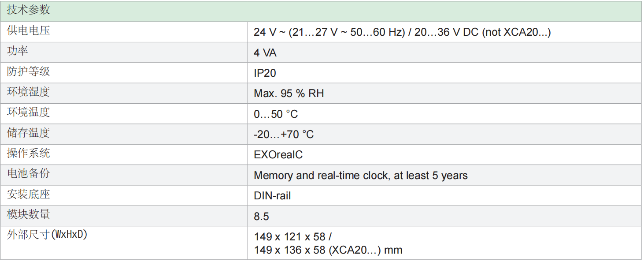This screenshot has width=644, height=262.
Task: Select the 电池备份 label
Action: tap(28, 173)
